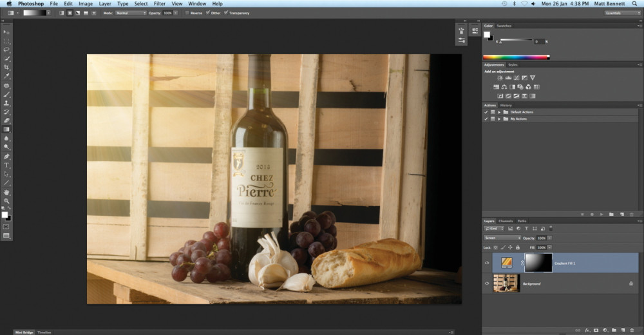
Task: Uncheck the Dither option
Action: 208,13
